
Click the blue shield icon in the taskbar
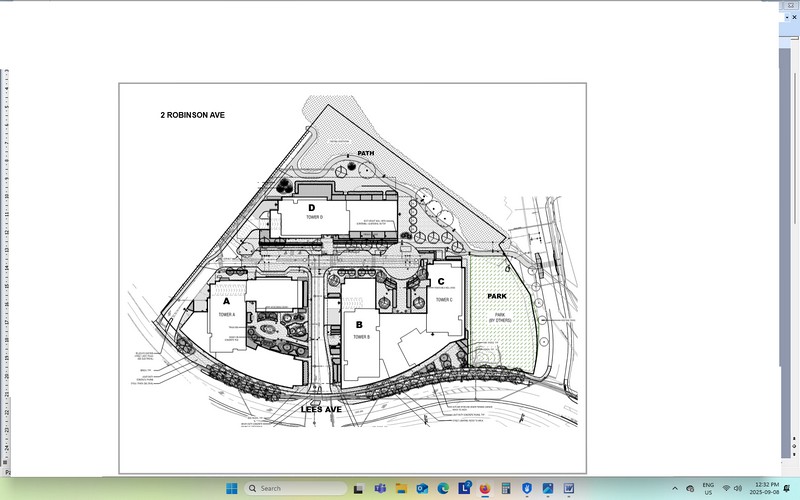[x=527, y=488]
